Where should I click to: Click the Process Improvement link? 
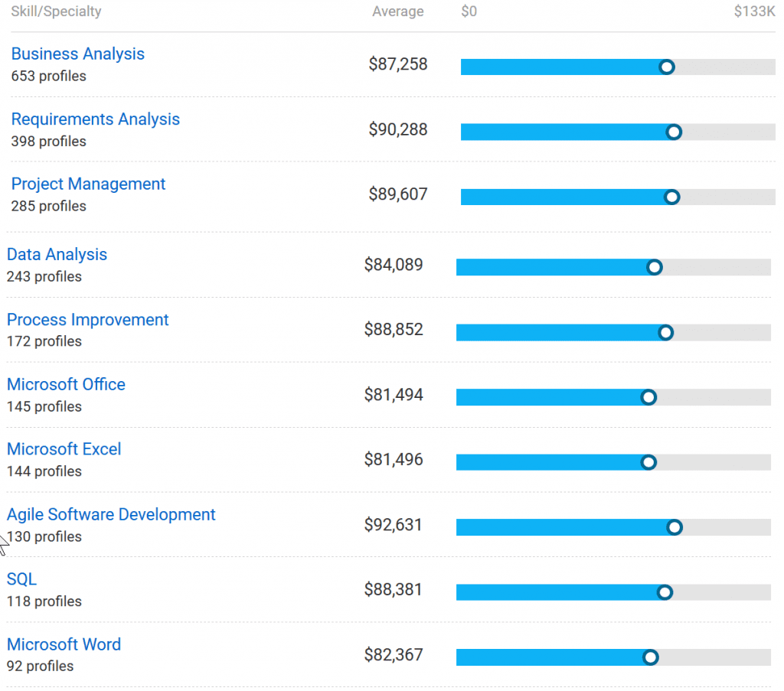(x=87, y=320)
